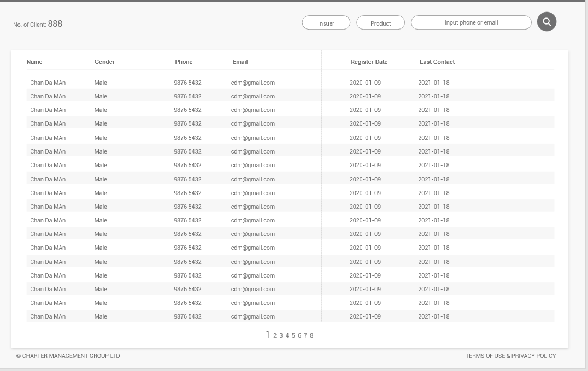
Task: Sort by the Email column header
Action: click(240, 62)
